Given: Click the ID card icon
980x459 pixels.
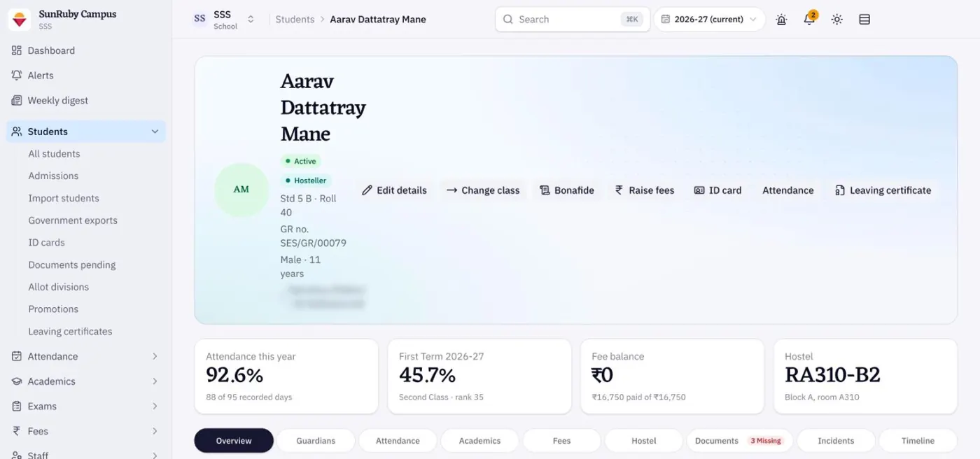Looking at the screenshot, I should tap(699, 190).
